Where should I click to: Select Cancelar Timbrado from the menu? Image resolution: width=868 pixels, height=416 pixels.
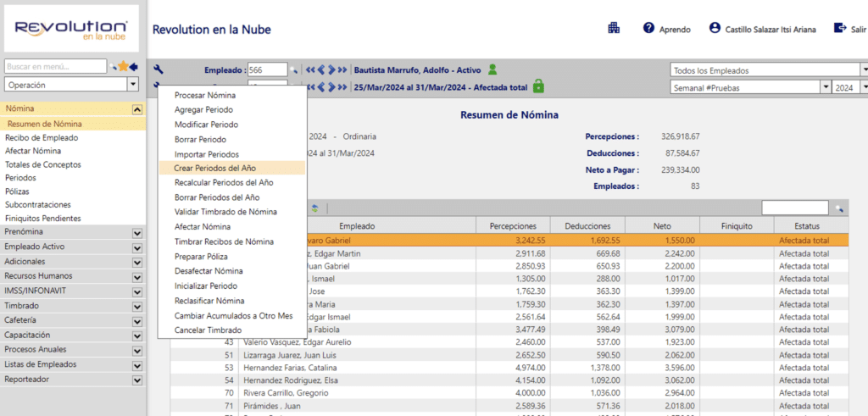[x=208, y=330]
